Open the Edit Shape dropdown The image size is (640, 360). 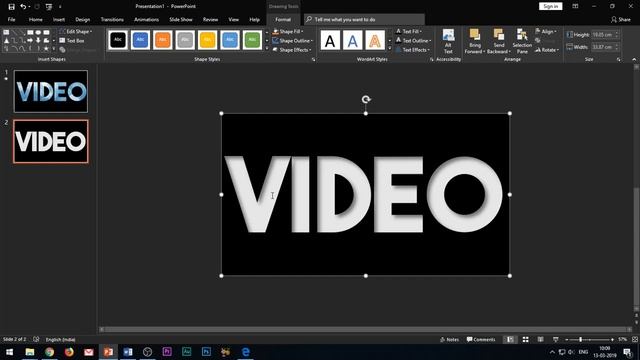(76, 31)
